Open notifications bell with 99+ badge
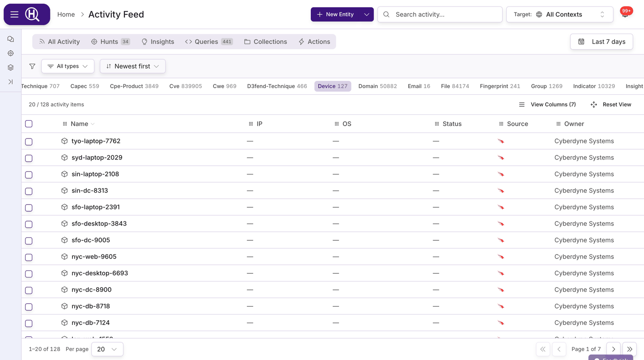This screenshot has height=360, width=644. (x=626, y=13)
